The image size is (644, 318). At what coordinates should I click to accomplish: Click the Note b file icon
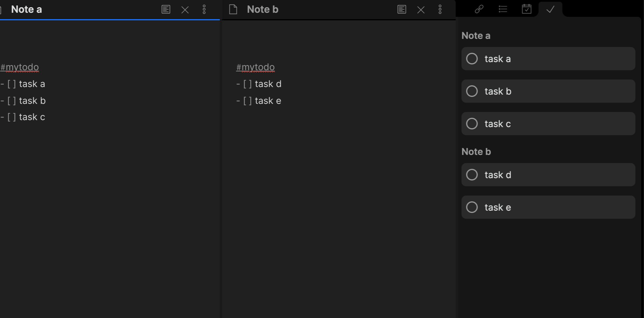point(233,10)
